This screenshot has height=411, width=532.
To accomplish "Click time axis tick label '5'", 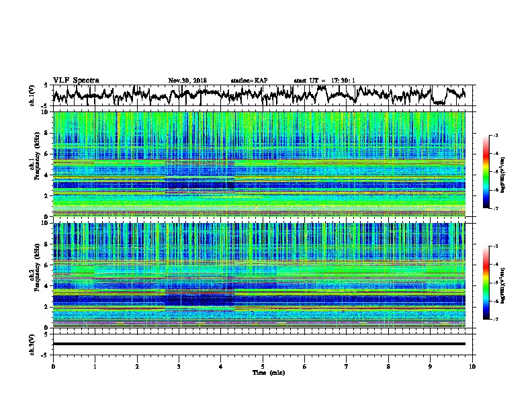I will [263, 366].
